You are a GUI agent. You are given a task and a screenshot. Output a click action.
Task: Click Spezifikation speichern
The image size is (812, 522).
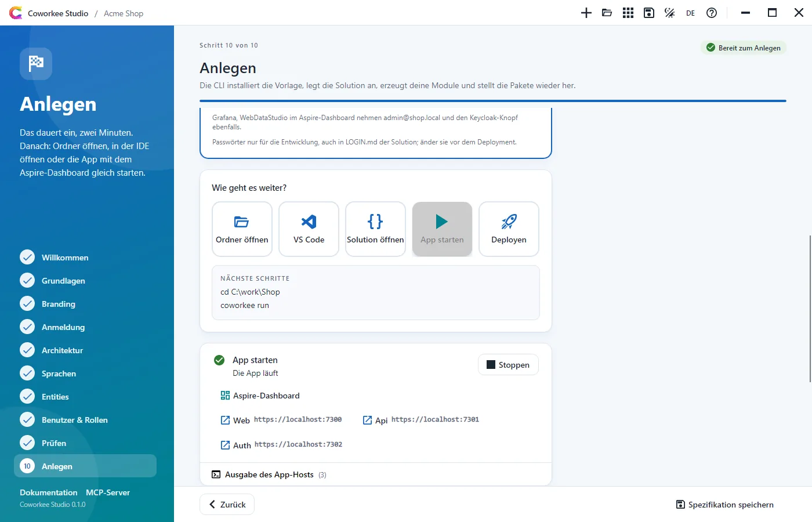coord(724,505)
